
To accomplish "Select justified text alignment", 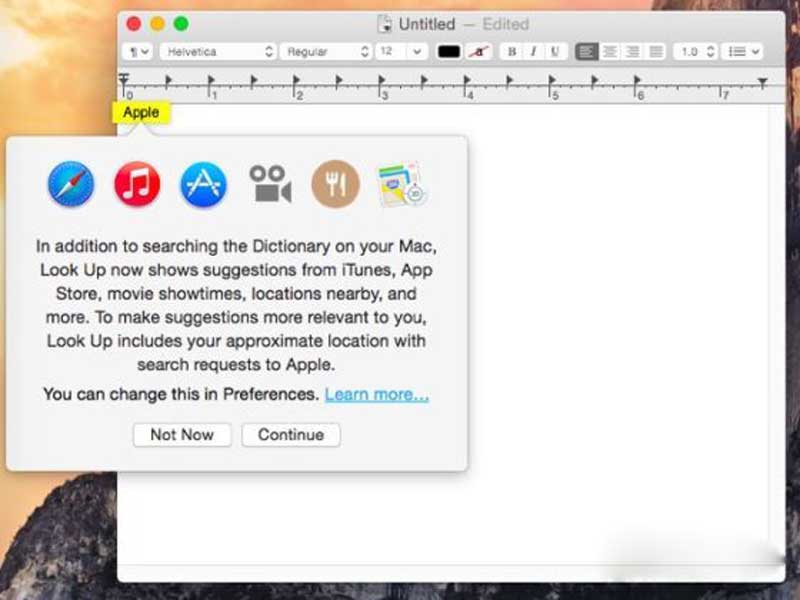I will click(x=656, y=52).
